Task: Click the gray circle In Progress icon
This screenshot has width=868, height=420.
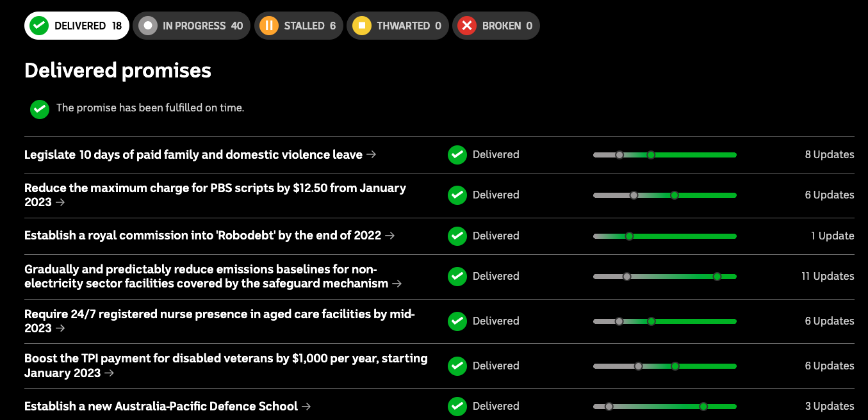Action: [x=148, y=26]
